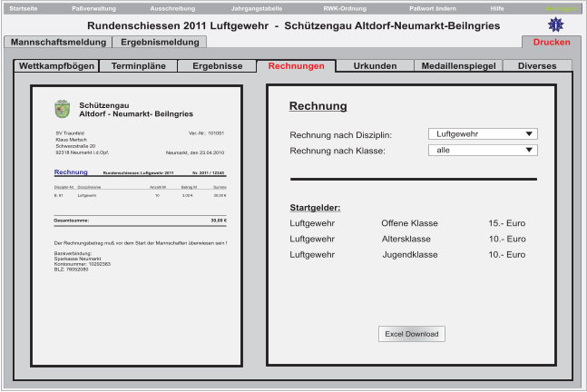Click the Rechnung nach Disziplin label
This screenshot has width=587, height=392.
340,135
